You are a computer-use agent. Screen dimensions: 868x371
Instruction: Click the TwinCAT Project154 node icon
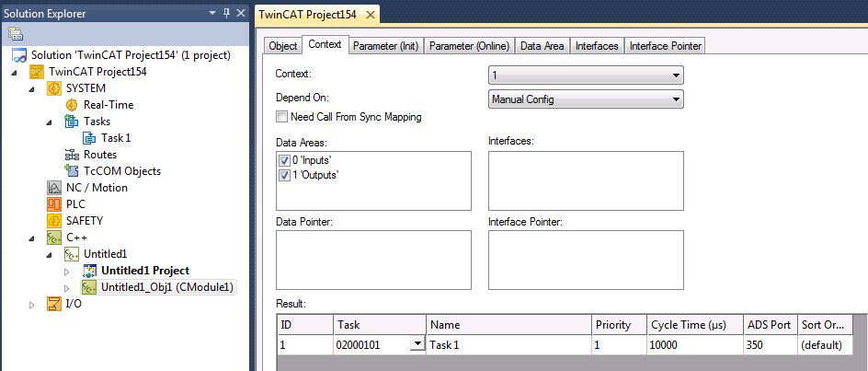click(x=37, y=72)
